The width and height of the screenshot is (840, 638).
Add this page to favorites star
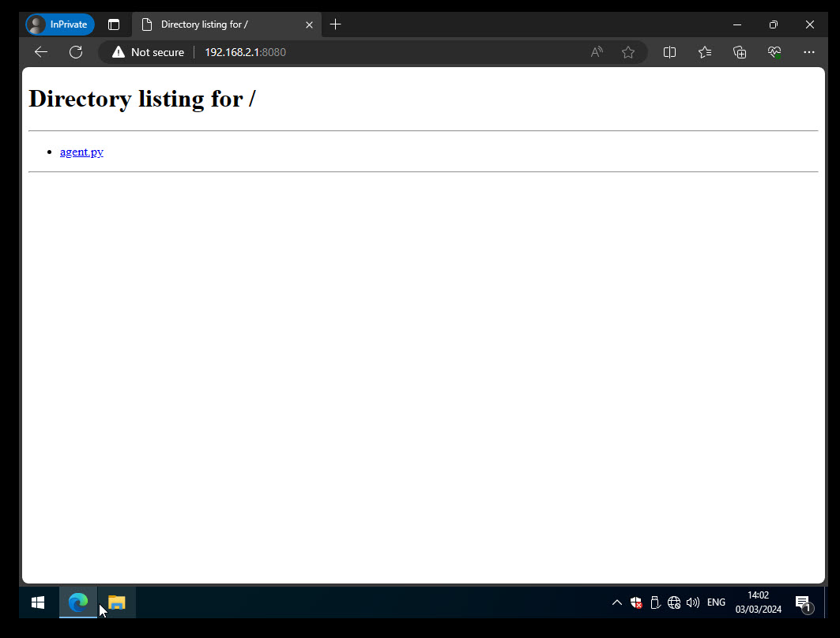pyautogui.click(x=628, y=52)
